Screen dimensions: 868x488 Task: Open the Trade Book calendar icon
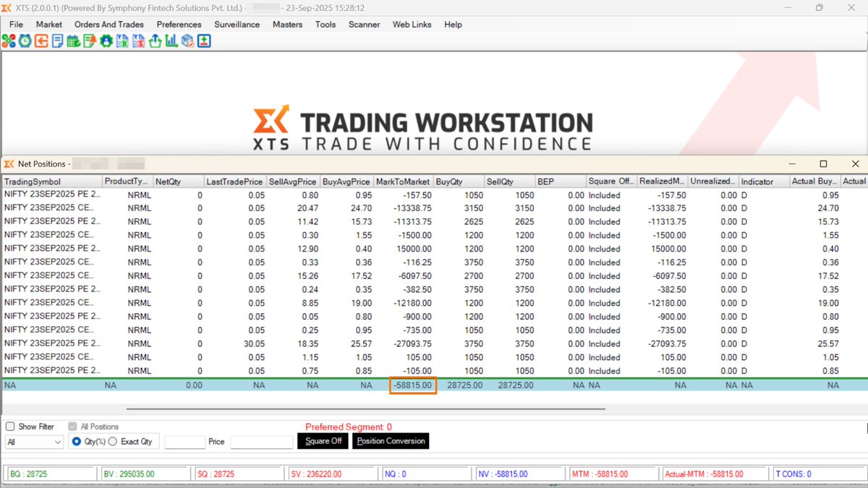[x=72, y=41]
